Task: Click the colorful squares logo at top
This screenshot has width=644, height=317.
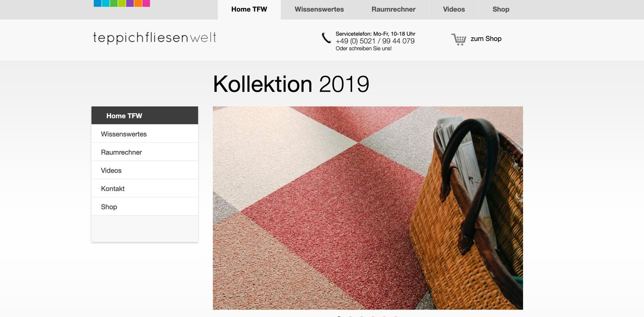Action: (x=122, y=3)
